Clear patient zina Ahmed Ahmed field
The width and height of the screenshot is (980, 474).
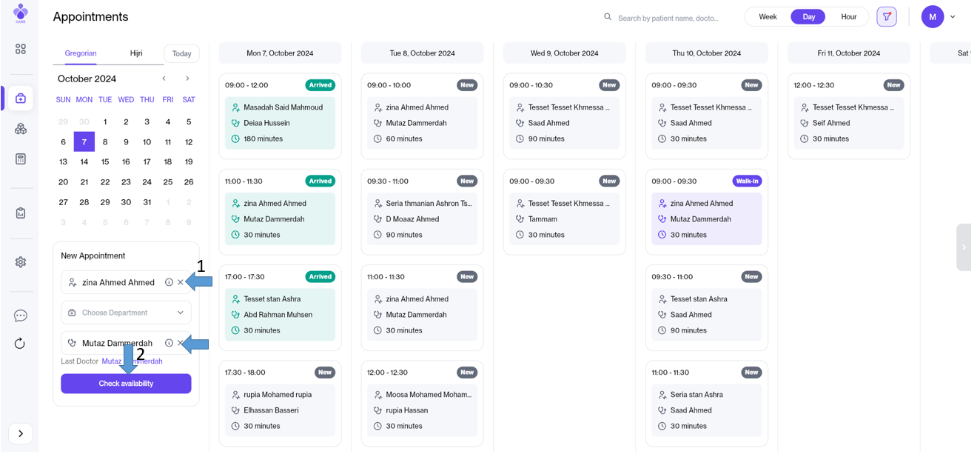pyautogui.click(x=181, y=282)
